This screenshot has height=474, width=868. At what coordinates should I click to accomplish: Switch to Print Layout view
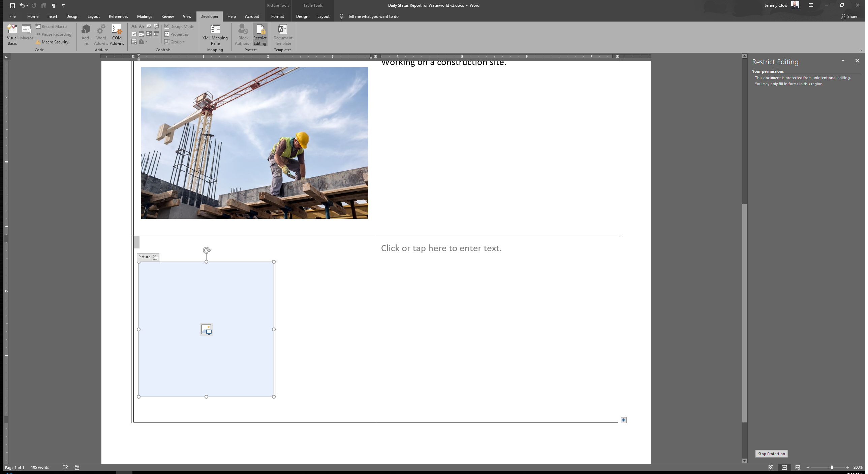coord(784,467)
